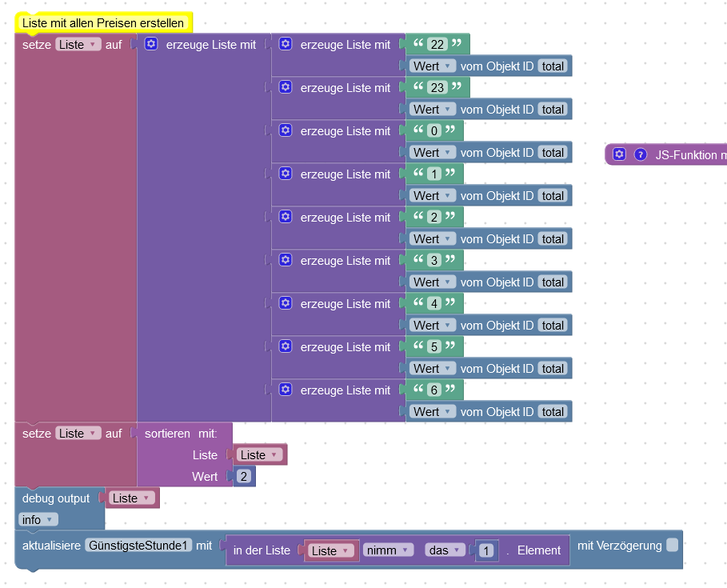Screen dimensions: 727x588
Task: Edit the text value "3"
Action: point(434,260)
